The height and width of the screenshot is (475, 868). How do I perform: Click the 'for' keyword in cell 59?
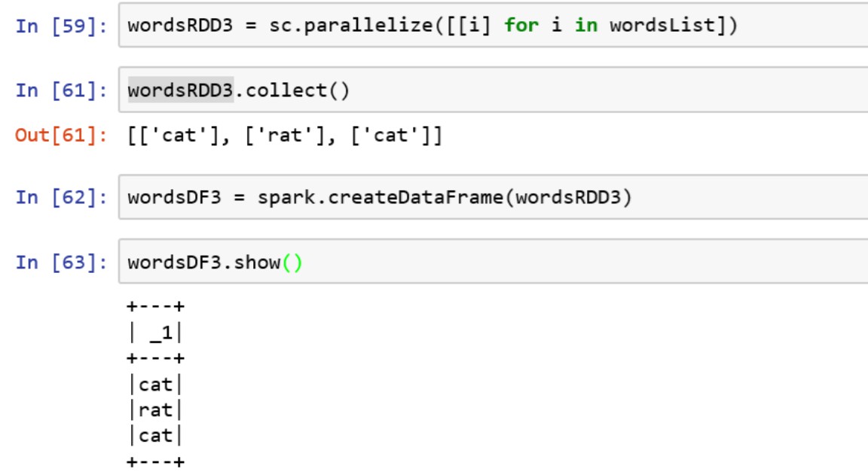[521, 25]
